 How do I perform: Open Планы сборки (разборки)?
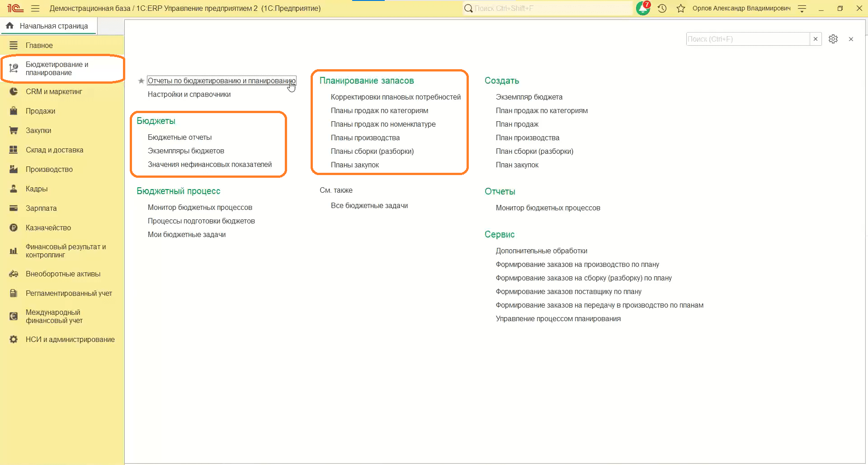pyautogui.click(x=372, y=151)
